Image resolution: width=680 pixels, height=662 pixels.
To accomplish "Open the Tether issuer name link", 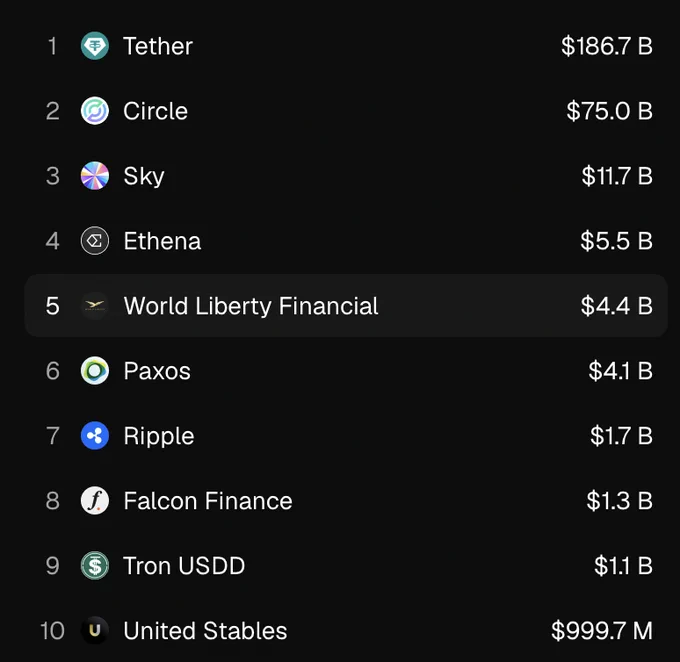I will [x=158, y=46].
